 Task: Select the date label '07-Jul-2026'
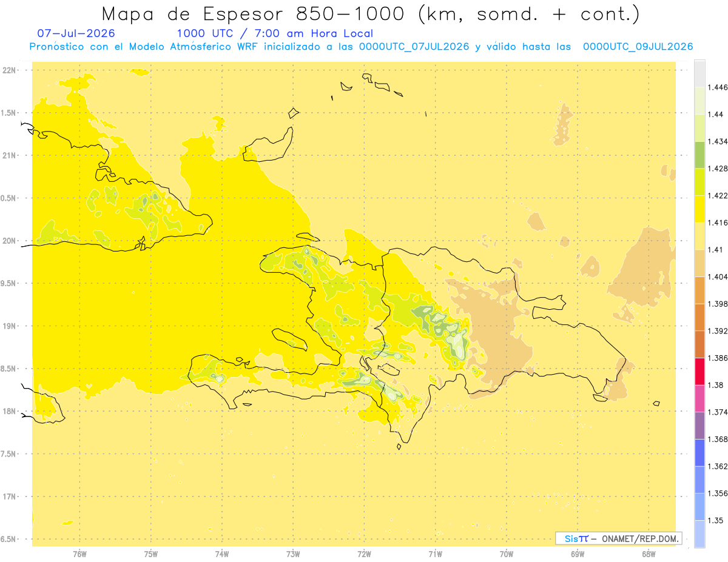coord(76,33)
